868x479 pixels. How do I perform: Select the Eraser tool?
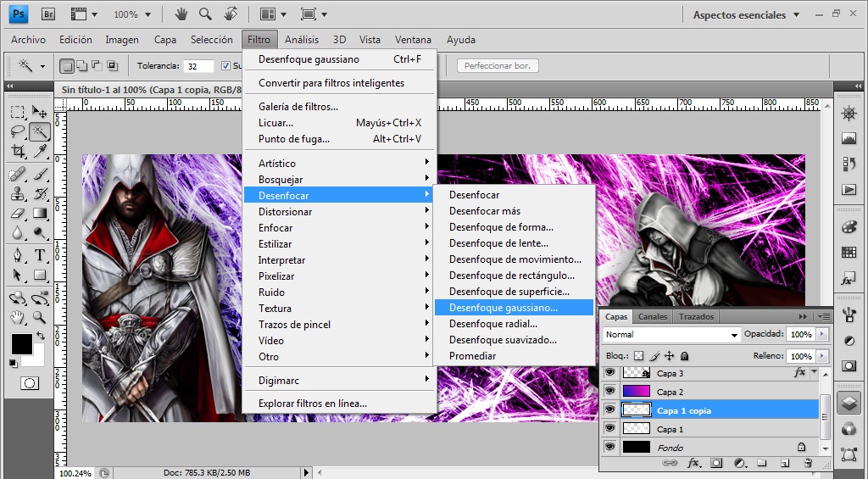(x=18, y=213)
